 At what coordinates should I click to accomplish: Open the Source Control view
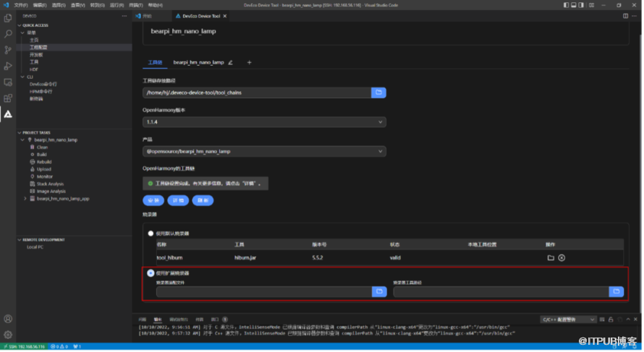(8, 50)
